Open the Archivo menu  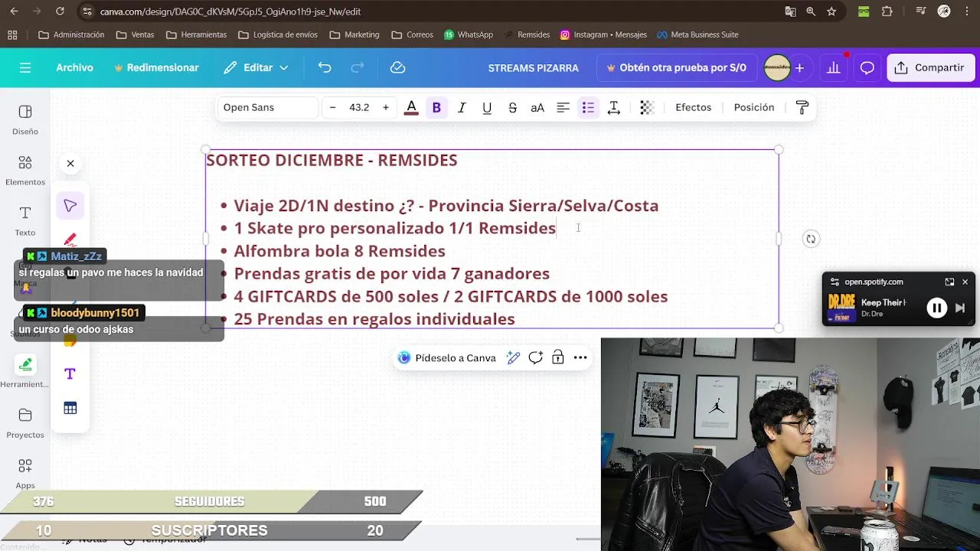tap(74, 67)
